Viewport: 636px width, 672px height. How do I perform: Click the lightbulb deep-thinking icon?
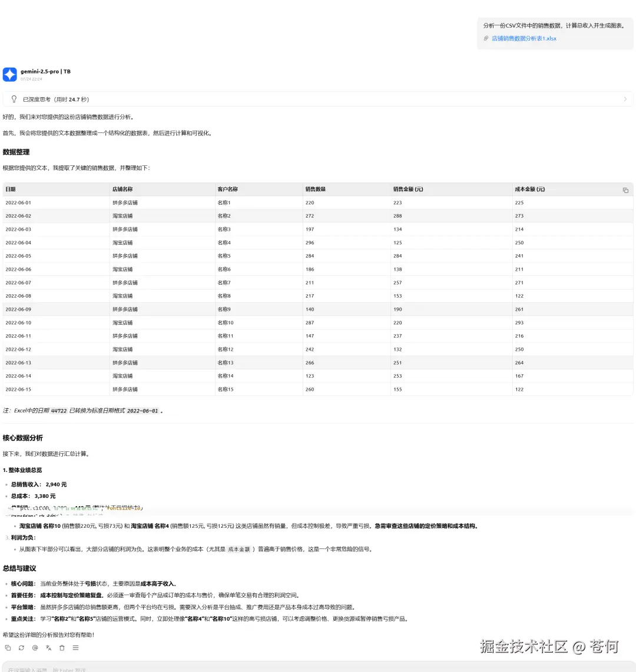14,99
